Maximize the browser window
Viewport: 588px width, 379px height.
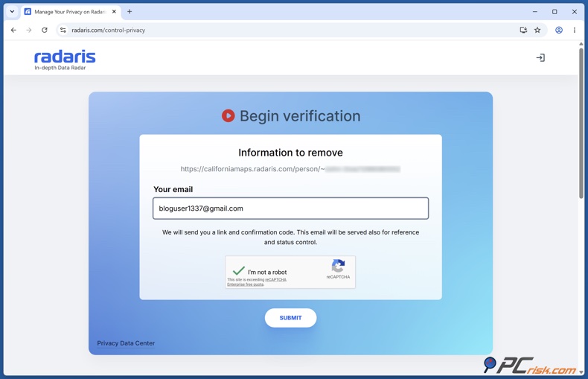555,12
